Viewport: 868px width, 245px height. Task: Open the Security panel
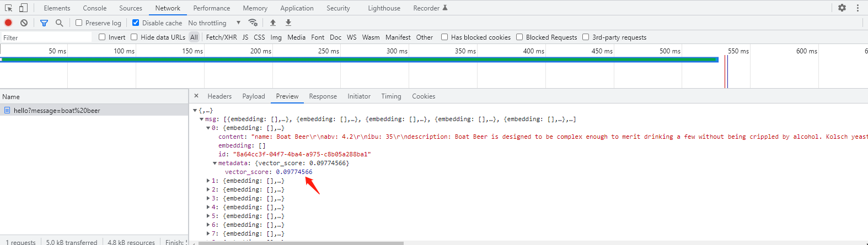[338, 8]
